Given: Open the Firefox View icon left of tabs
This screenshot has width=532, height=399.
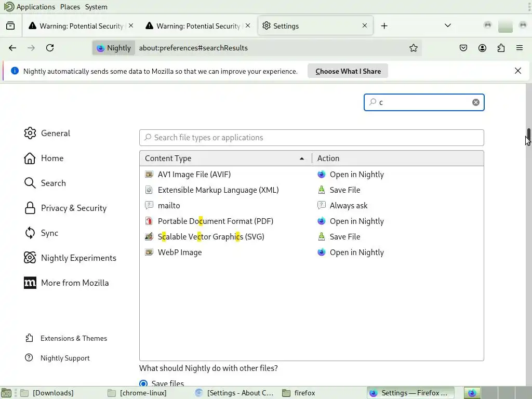Looking at the screenshot, I should click(x=10, y=26).
